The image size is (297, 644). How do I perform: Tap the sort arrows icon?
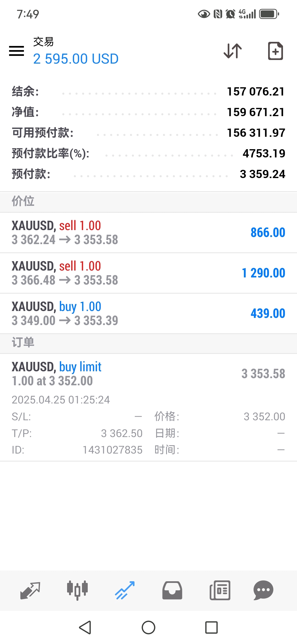[x=233, y=51]
